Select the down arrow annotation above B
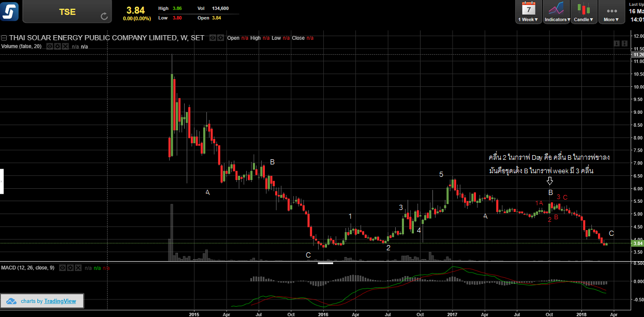This screenshot has height=317, width=644. 550,181
